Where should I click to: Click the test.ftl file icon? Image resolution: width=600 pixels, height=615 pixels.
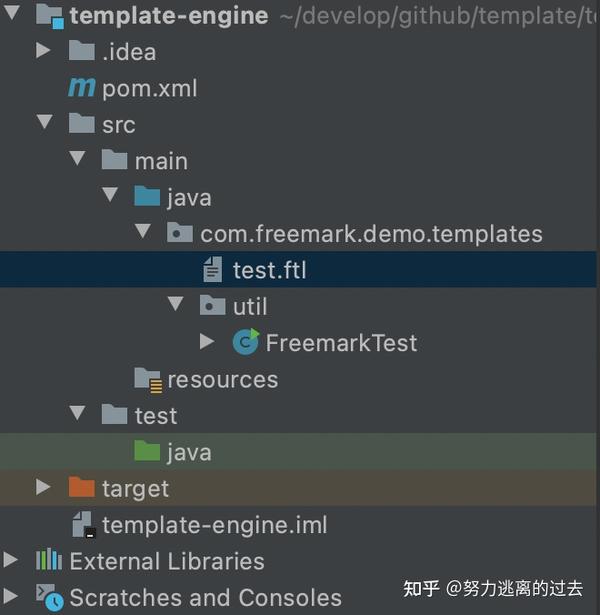(212, 270)
